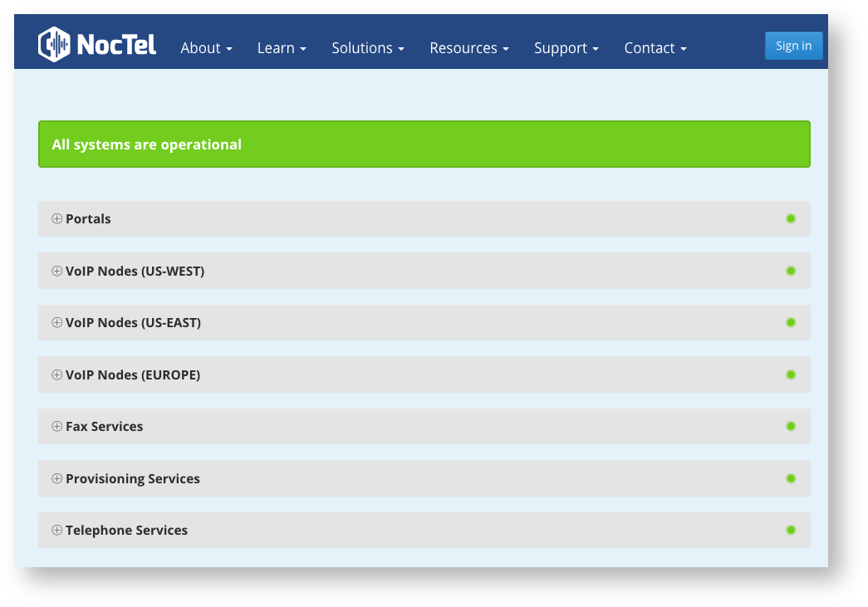
Task: Expand the VoIP Nodes (US-EAST) group
Action: pos(57,322)
